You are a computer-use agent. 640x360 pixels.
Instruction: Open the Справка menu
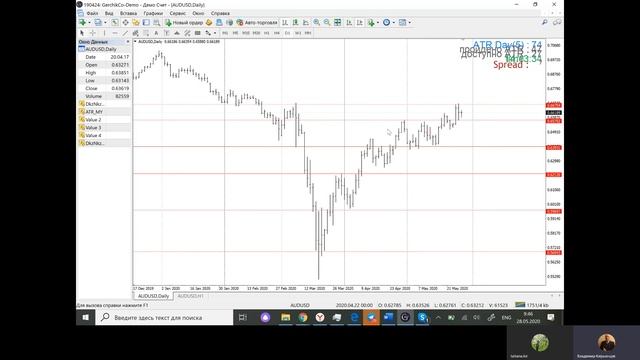[220, 13]
